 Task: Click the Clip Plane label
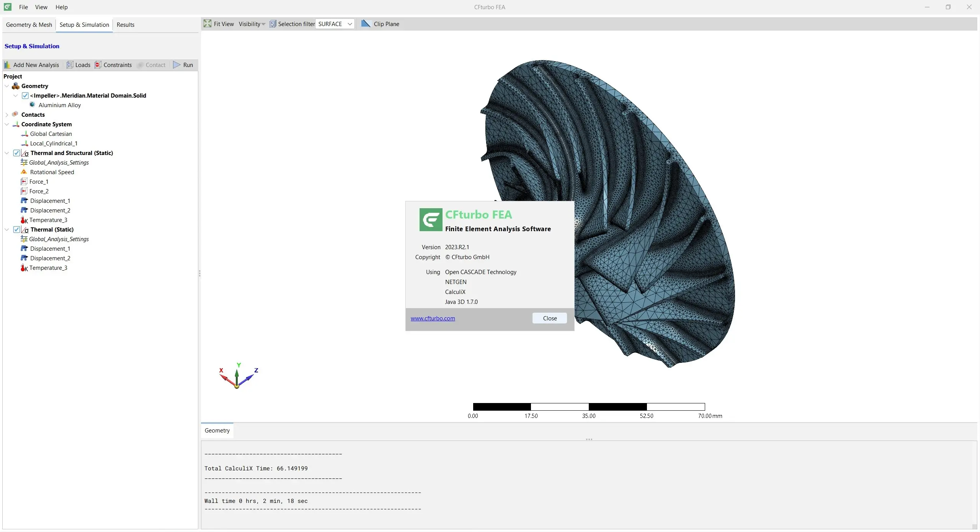386,24
